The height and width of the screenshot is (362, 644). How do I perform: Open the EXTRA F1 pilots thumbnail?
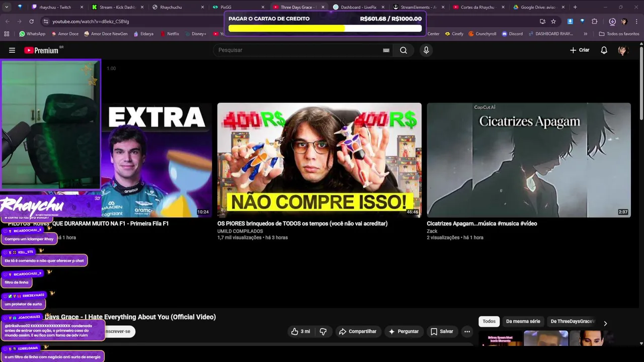[x=156, y=160]
